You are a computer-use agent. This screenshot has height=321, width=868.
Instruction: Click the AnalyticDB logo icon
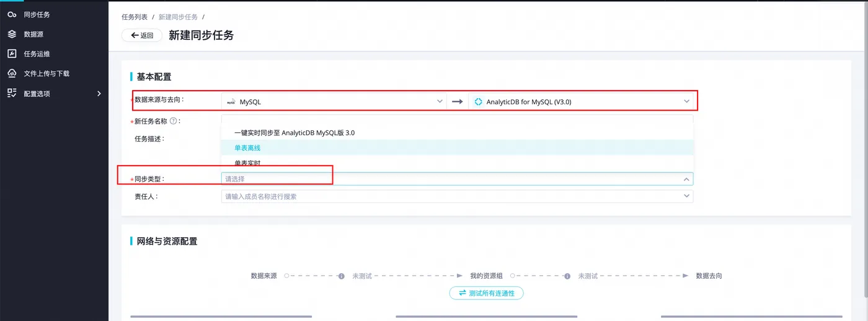[478, 102]
